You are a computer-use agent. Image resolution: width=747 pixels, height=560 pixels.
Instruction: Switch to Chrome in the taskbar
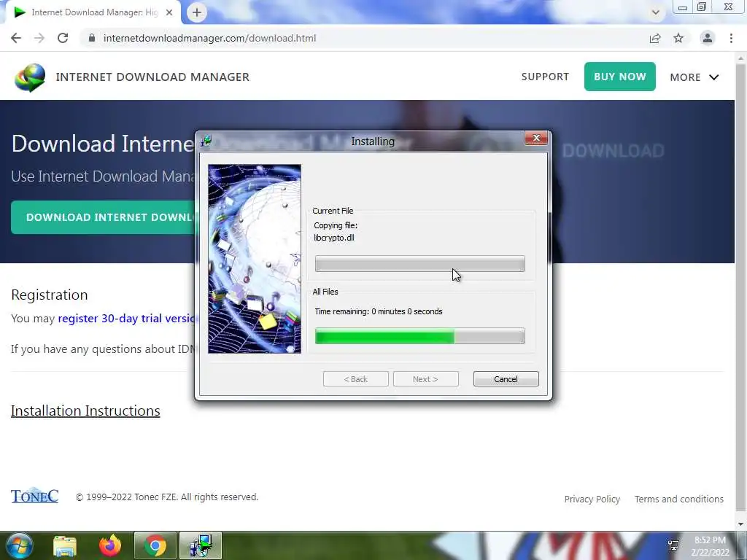tap(155, 545)
